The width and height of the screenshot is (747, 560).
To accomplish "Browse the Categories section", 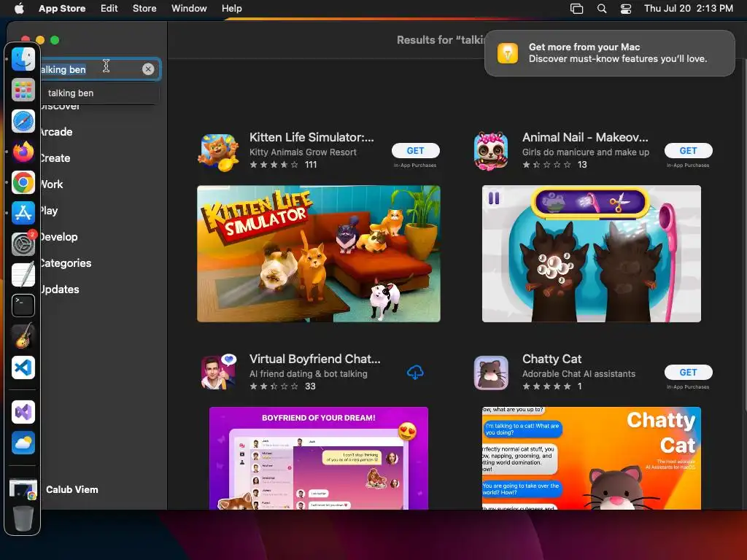I will [x=66, y=262].
